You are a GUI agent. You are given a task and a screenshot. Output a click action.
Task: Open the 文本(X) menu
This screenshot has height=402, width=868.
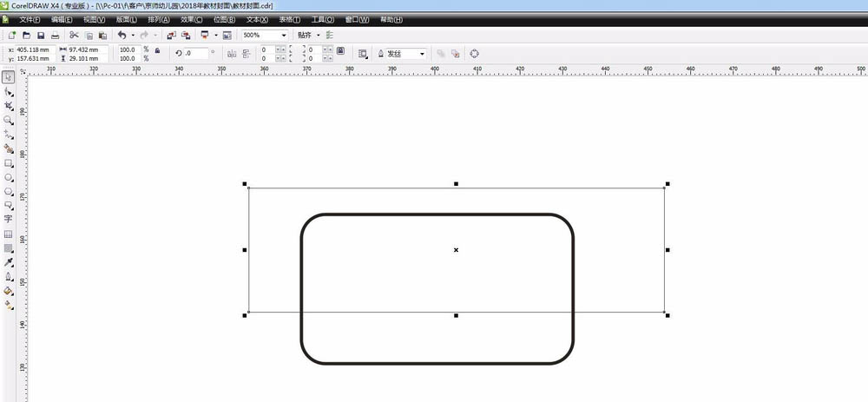(257, 19)
